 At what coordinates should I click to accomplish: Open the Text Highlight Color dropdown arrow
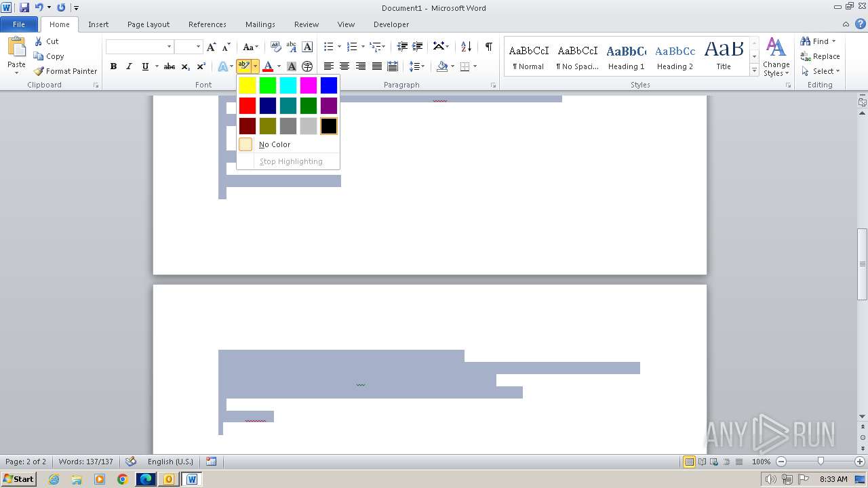point(256,66)
